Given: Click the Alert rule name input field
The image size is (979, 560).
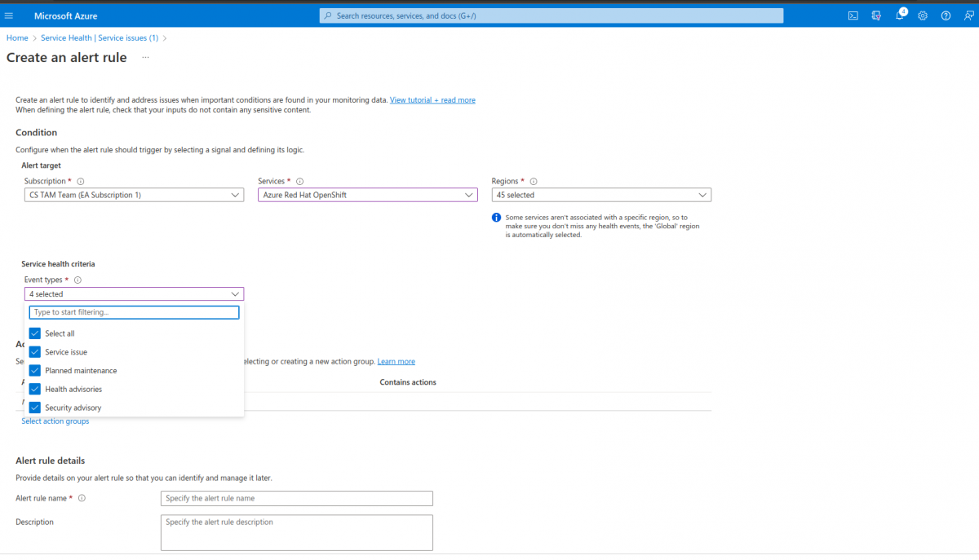Looking at the screenshot, I should tap(296, 498).
